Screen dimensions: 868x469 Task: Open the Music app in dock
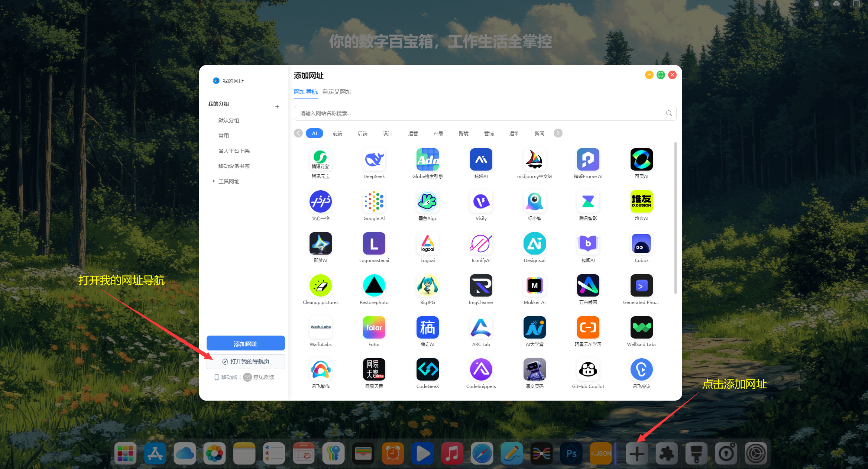tap(452, 453)
